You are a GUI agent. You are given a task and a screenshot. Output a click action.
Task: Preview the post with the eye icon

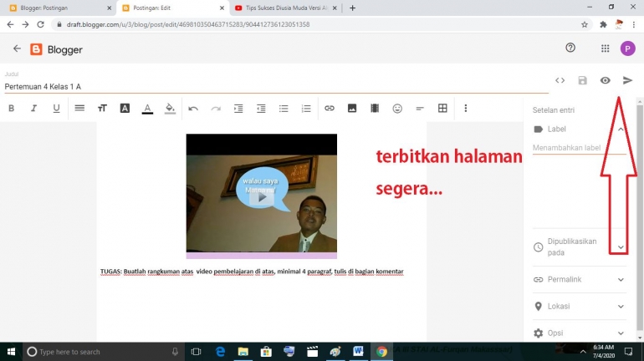(605, 80)
